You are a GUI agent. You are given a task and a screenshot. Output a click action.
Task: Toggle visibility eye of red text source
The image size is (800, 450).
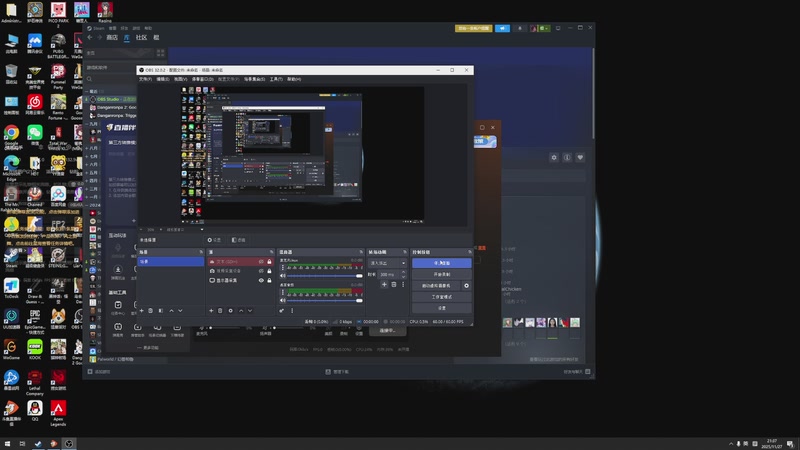click(x=261, y=262)
